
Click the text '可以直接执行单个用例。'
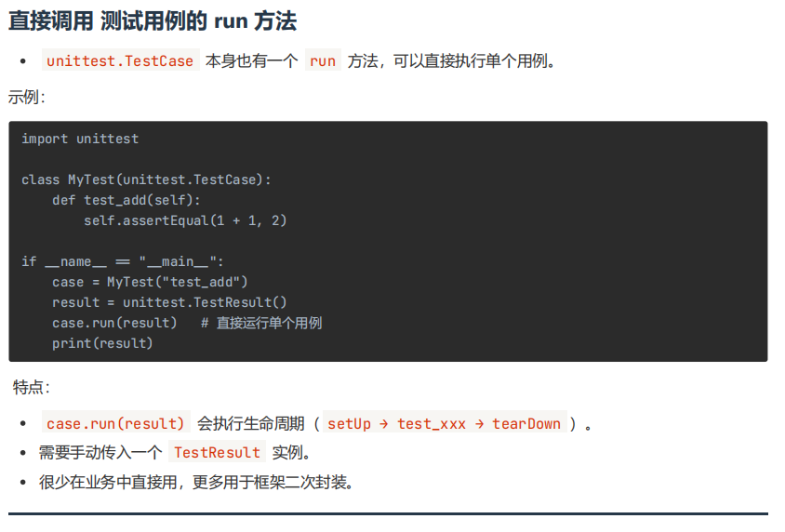click(474, 60)
